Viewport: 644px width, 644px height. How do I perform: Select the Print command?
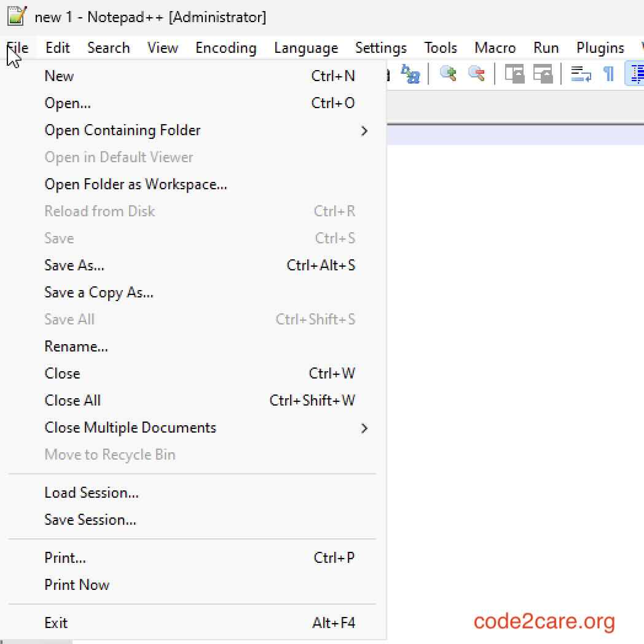click(65, 557)
